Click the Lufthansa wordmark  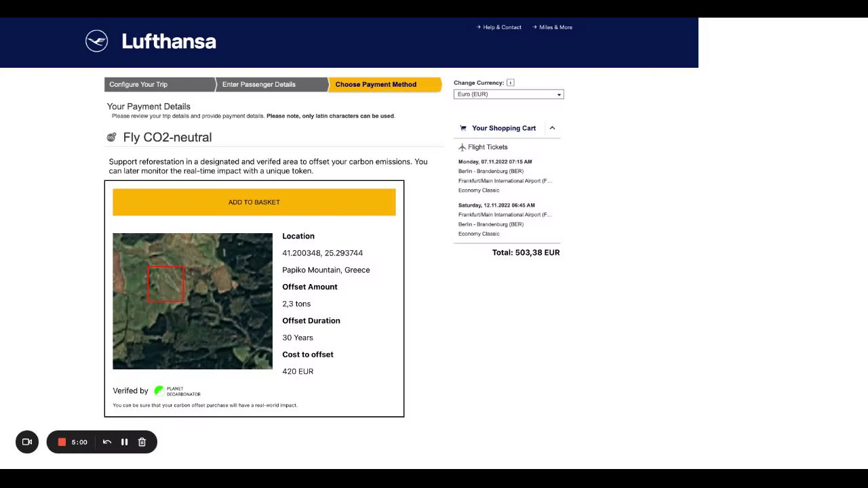coord(169,41)
